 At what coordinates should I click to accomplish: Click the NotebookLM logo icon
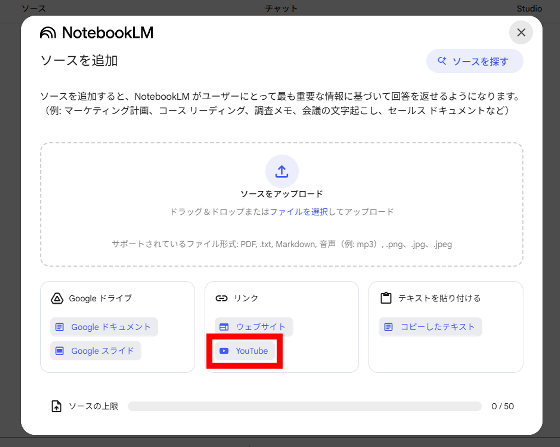pyautogui.click(x=48, y=33)
